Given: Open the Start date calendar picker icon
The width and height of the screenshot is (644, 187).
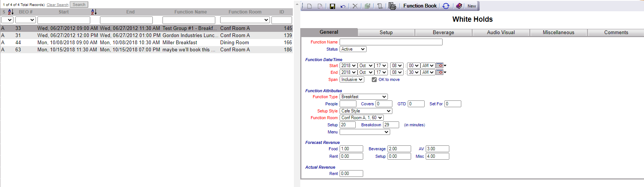Looking at the screenshot, I should click(x=440, y=66).
